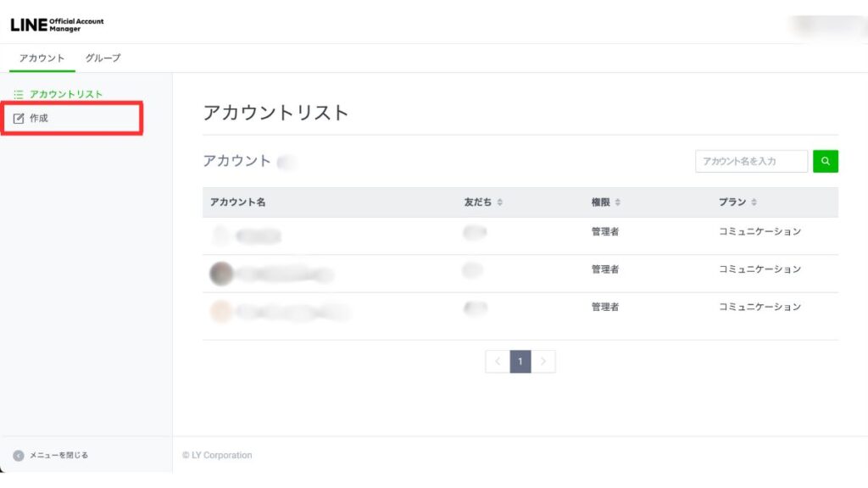Go to next page chevron
This screenshot has width=868, height=488.
click(543, 362)
